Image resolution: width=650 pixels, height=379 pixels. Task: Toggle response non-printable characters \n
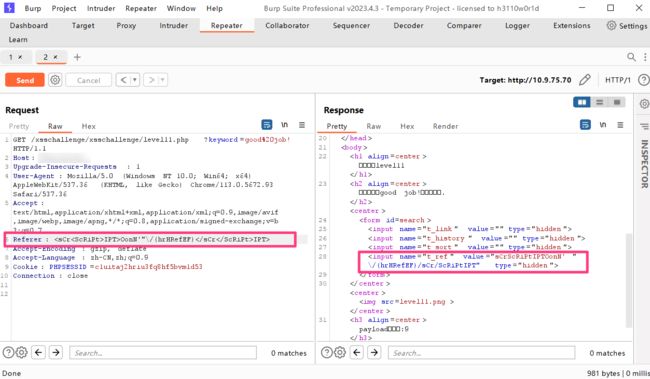coord(603,124)
